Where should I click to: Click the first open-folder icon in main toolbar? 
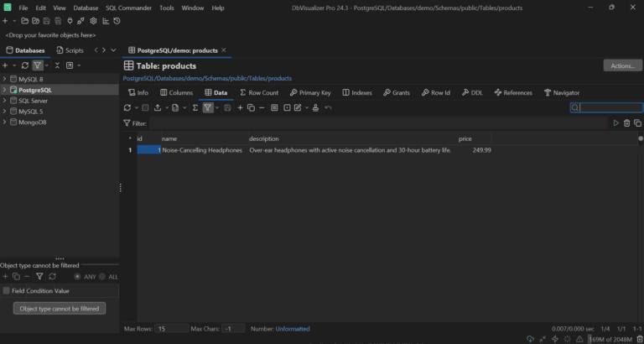click(24, 21)
